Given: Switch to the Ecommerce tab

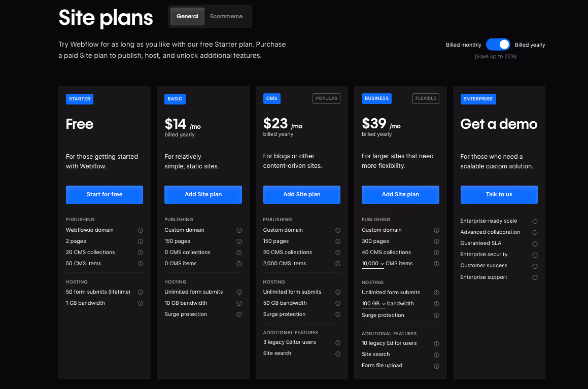Looking at the screenshot, I should [x=226, y=17].
